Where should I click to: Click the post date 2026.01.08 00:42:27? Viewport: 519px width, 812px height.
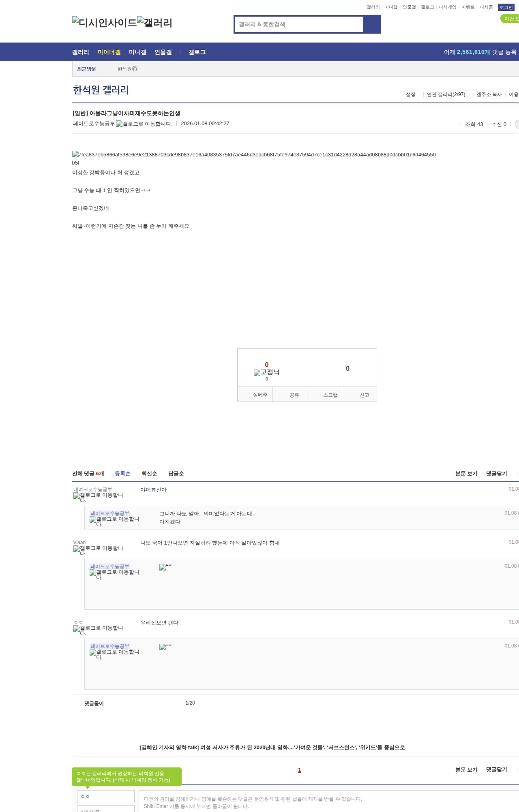(205, 124)
